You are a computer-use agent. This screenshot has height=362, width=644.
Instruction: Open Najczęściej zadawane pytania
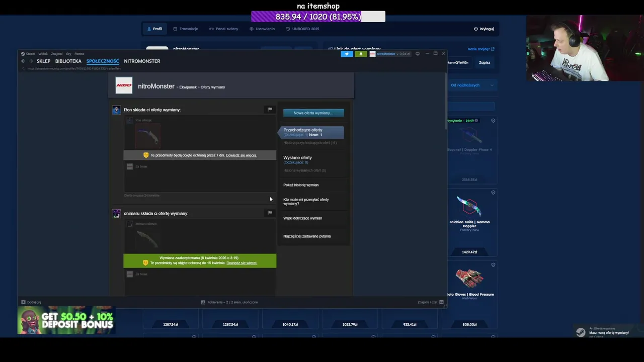pos(307,236)
